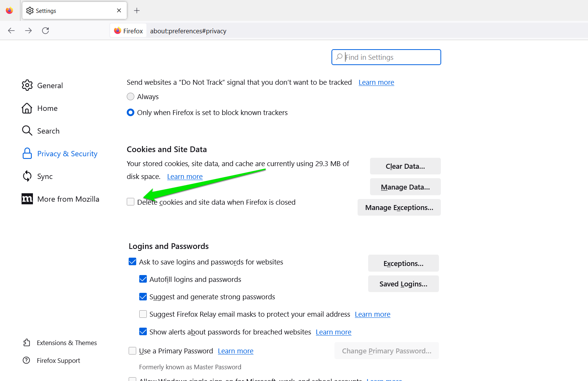Click the General gear icon in the sidebar

tap(27, 86)
